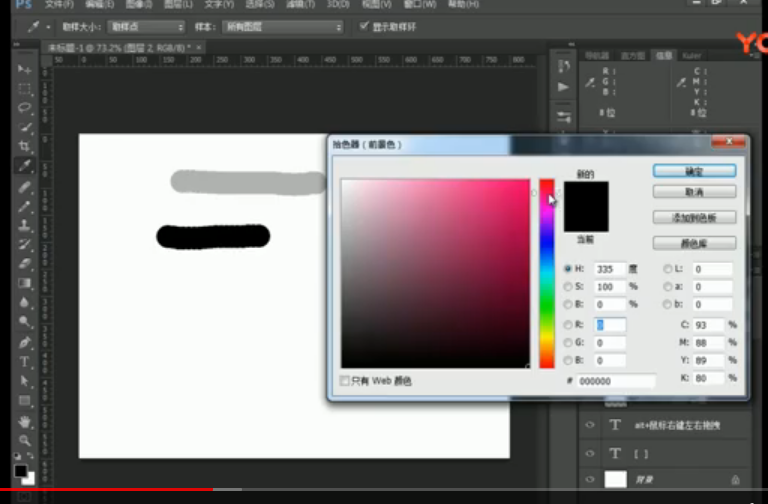Select the Brush tool
Image resolution: width=768 pixels, height=504 pixels.
point(24,206)
